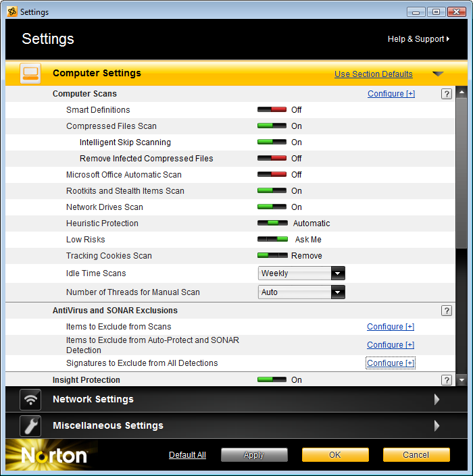Open the Idle Time Scans dropdown
The image size is (473, 476).
(x=301, y=273)
